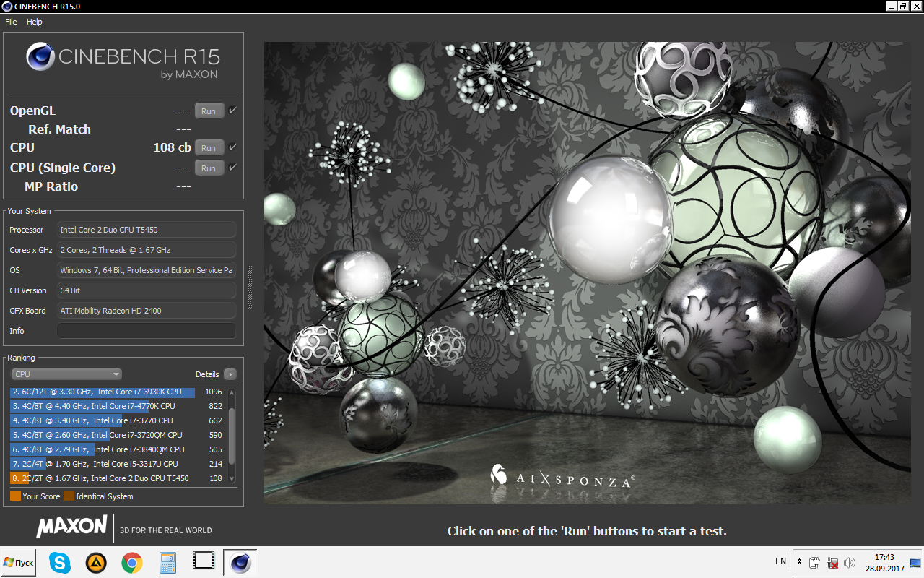Click the power/battery tray icon
This screenshot has height=578, width=924.
(x=815, y=562)
